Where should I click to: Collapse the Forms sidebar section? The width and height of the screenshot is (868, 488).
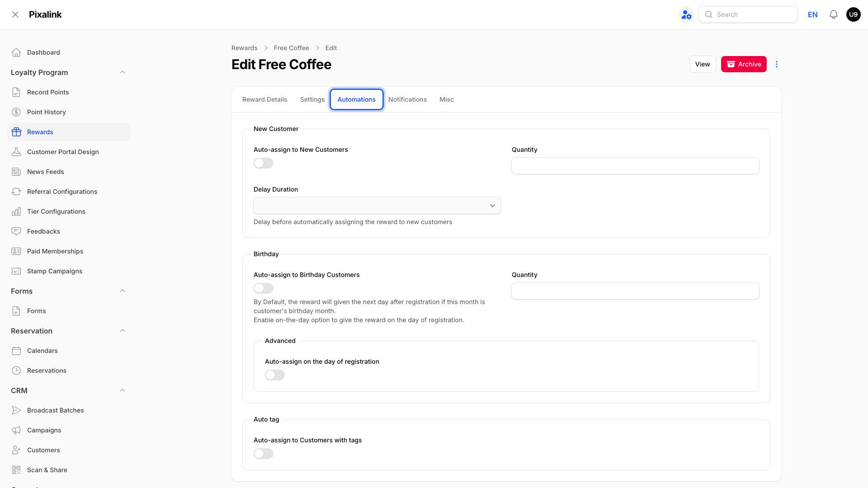[123, 291]
